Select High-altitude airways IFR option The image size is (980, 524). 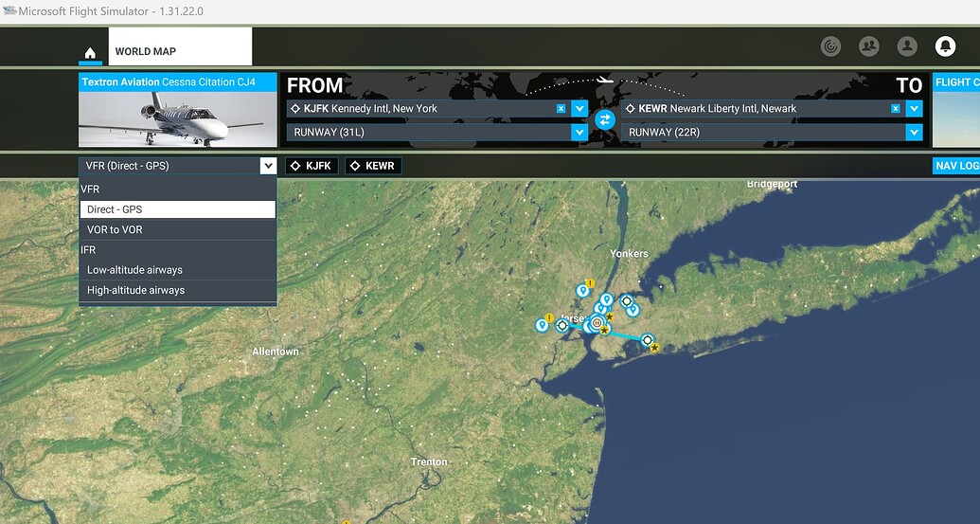pos(177,290)
